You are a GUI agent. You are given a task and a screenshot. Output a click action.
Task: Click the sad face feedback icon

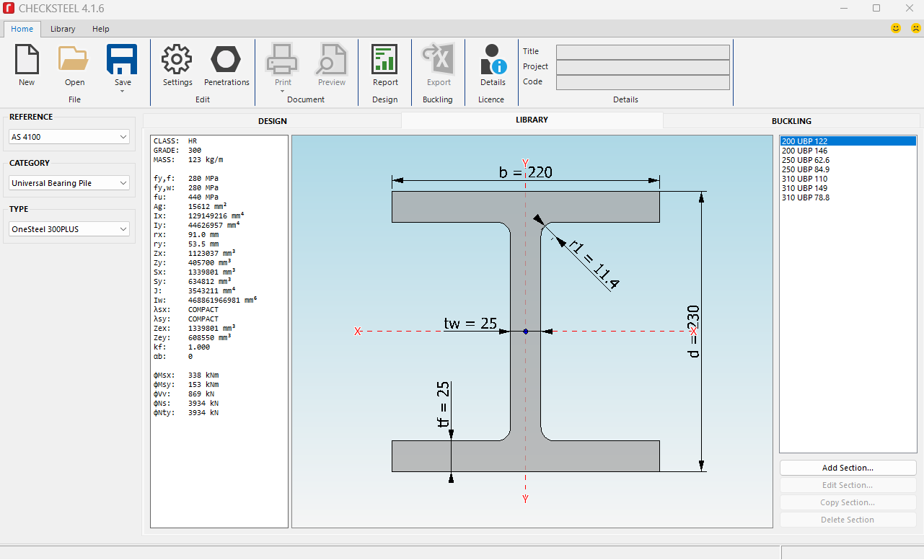click(916, 29)
